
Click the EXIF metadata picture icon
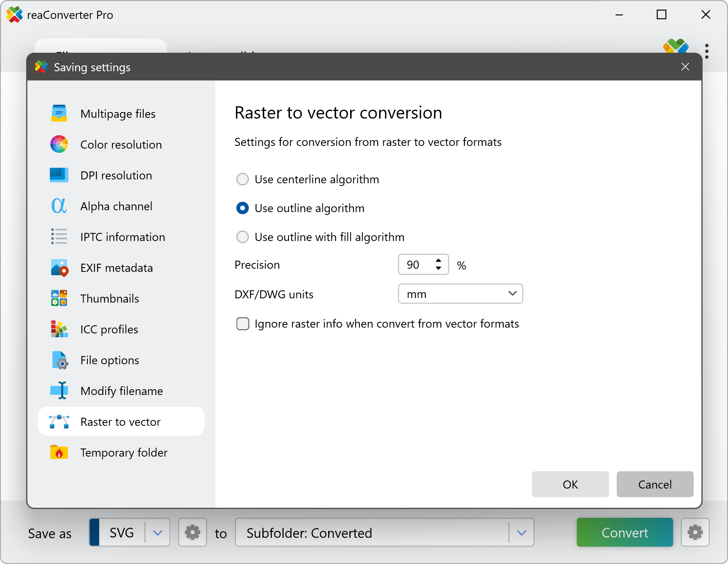tap(59, 268)
